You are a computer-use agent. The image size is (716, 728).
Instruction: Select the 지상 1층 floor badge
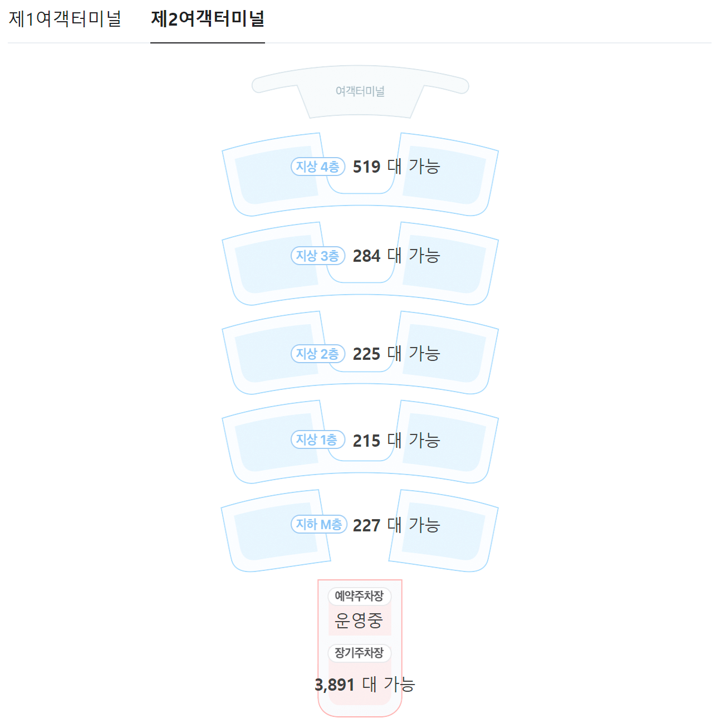click(x=317, y=440)
